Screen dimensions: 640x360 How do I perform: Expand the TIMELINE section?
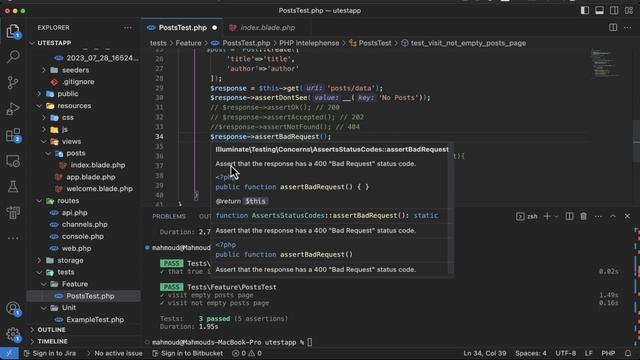52,341
